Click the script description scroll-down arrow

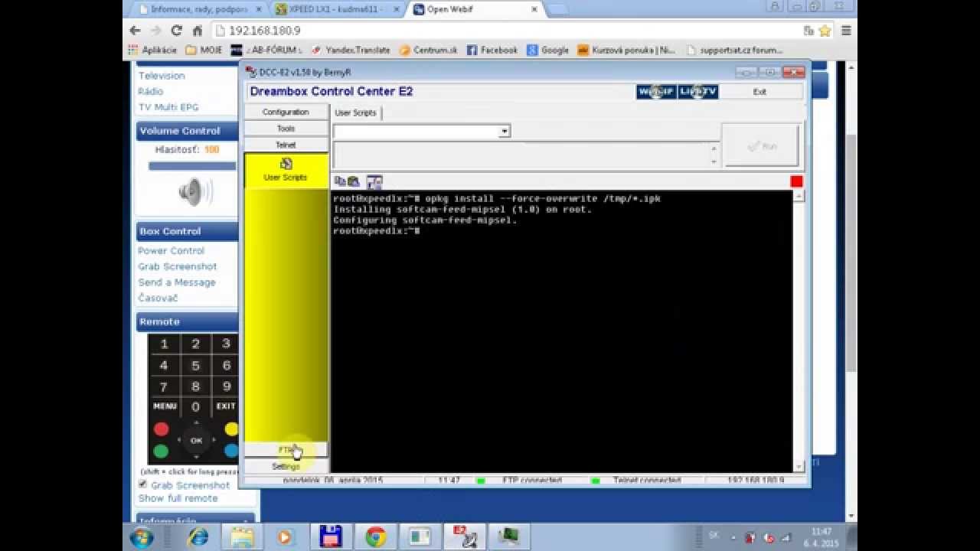(714, 161)
